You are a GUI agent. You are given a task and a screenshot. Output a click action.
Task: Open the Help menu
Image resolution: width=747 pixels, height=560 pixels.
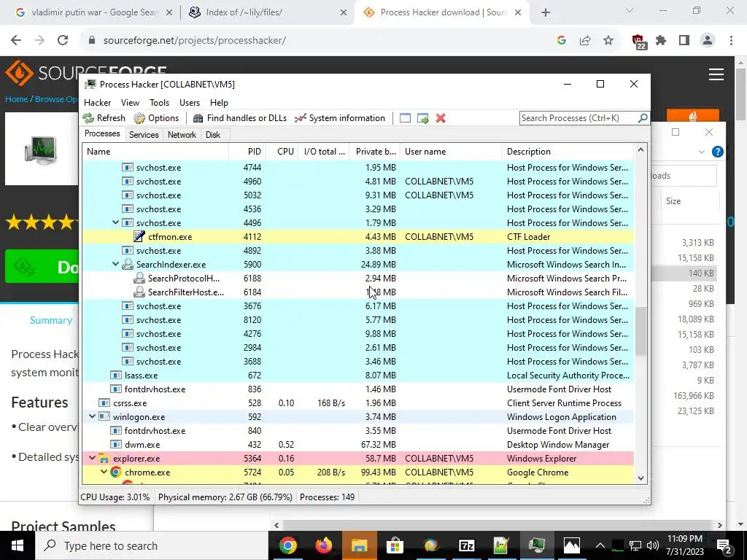click(x=219, y=103)
